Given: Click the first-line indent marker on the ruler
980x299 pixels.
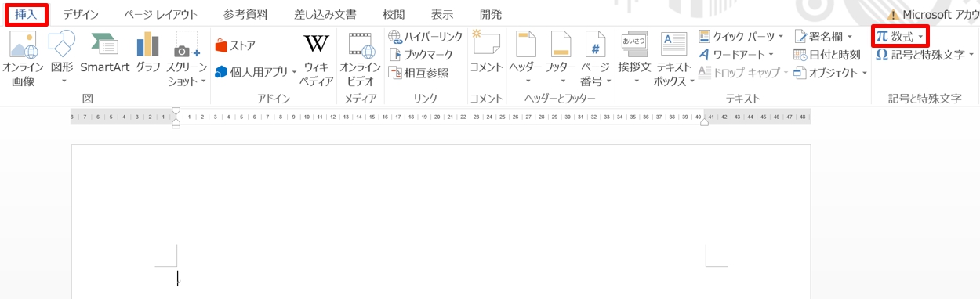Looking at the screenshot, I should [x=176, y=111].
